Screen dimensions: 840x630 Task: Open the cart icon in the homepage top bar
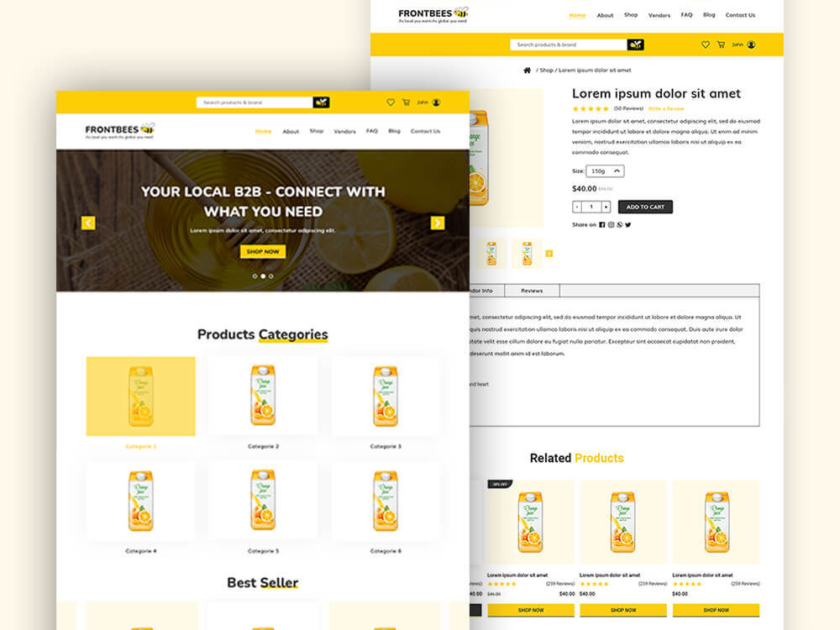click(x=406, y=102)
